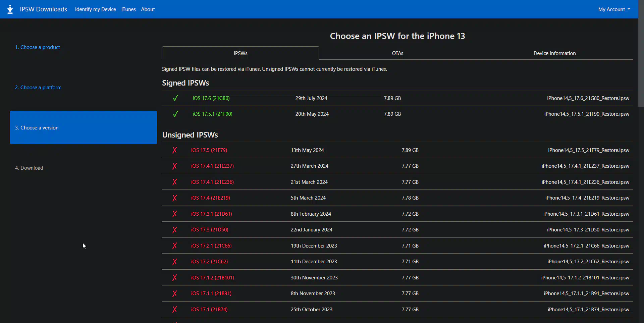Select iOS 17.4.1 (21E237) version link
The width and height of the screenshot is (644, 323).
(x=212, y=166)
